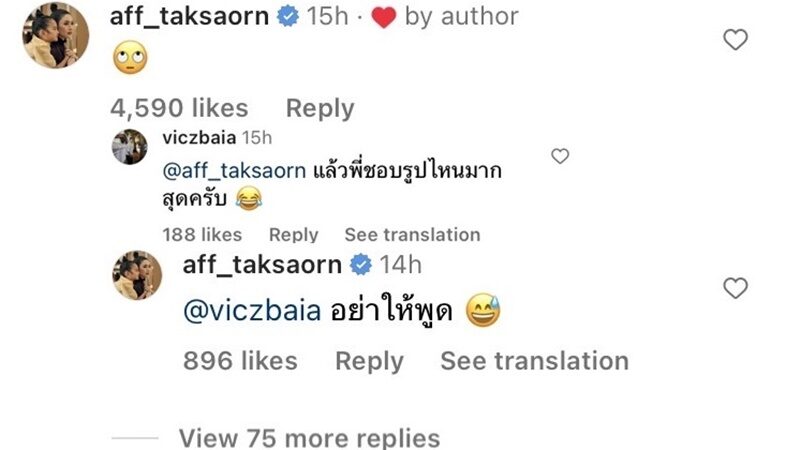Click the sweat-smile emoji in the 14h reply
Screen dimensions: 800x450
(x=483, y=310)
